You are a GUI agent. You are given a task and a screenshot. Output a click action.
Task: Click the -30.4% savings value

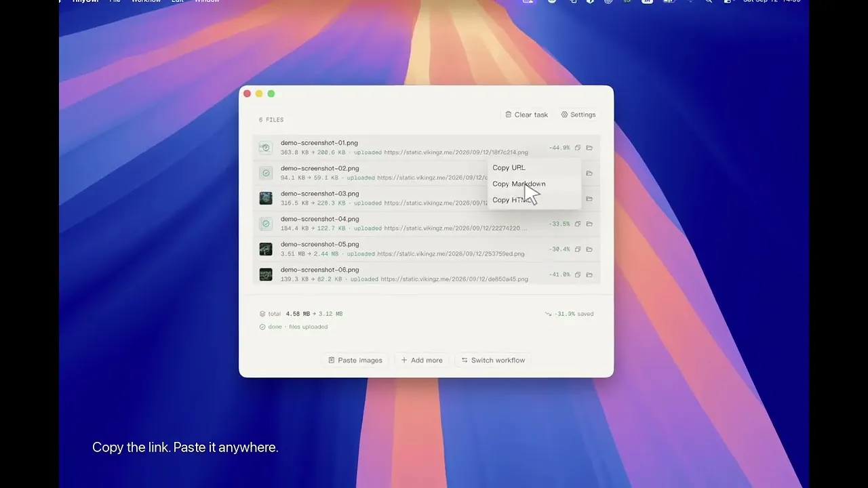point(559,249)
